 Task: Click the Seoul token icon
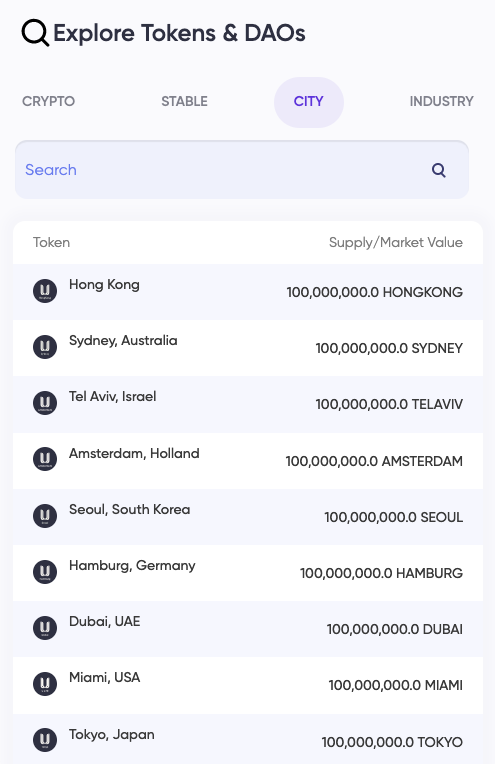pos(45,516)
